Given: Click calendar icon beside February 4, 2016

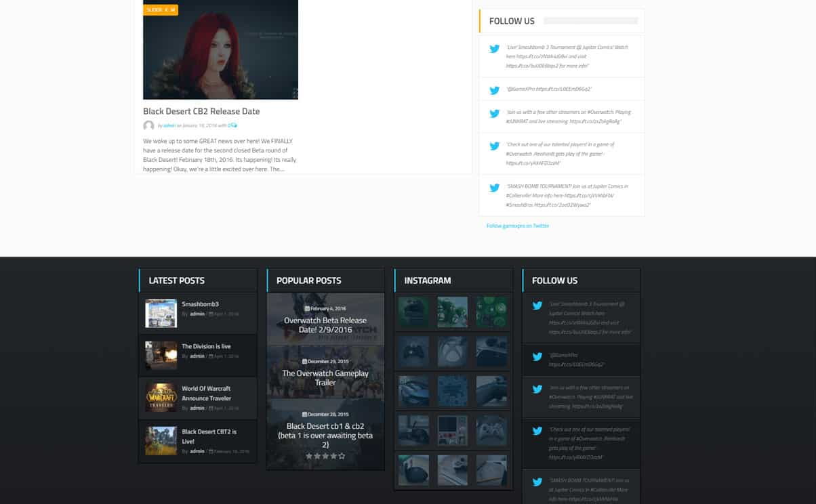Looking at the screenshot, I should coord(308,309).
